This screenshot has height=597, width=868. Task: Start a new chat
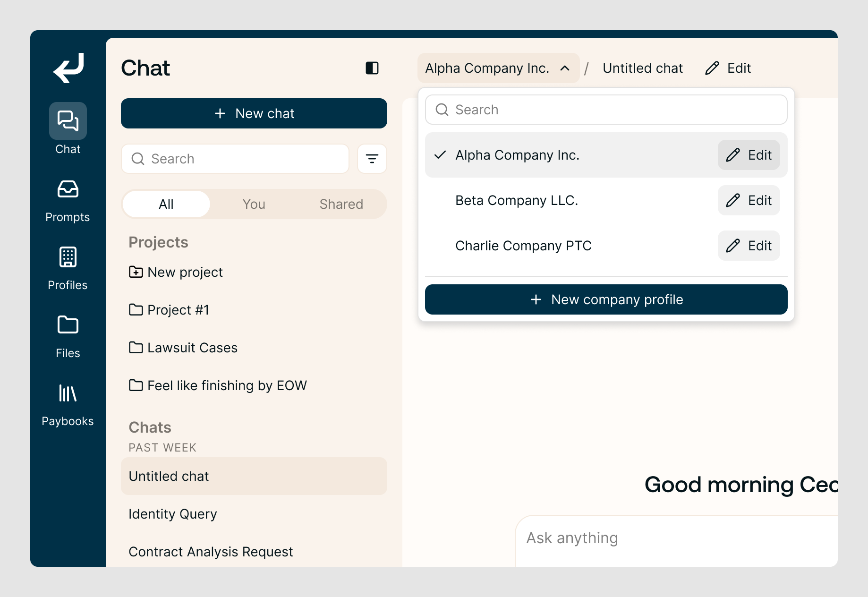click(254, 113)
